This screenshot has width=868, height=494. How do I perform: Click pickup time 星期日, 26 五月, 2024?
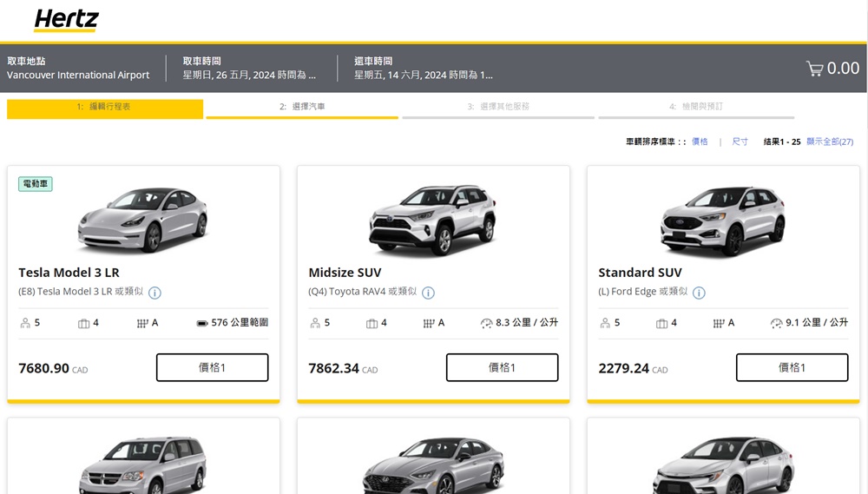249,75
